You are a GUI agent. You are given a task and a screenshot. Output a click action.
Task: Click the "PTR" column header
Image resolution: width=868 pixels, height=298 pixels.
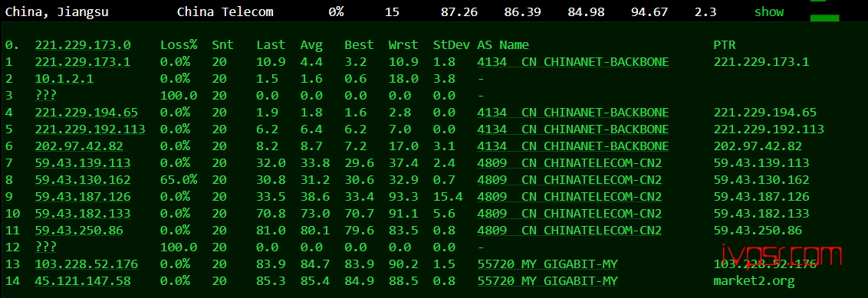725,45
